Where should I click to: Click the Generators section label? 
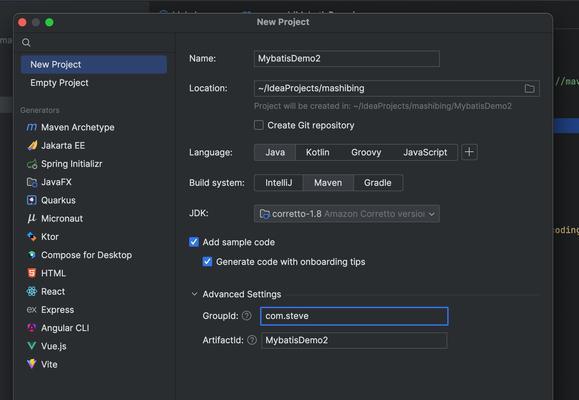coord(40,110)
